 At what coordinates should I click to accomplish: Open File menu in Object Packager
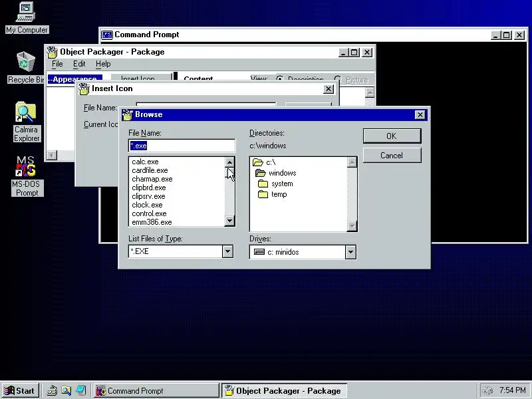[57, 64]
